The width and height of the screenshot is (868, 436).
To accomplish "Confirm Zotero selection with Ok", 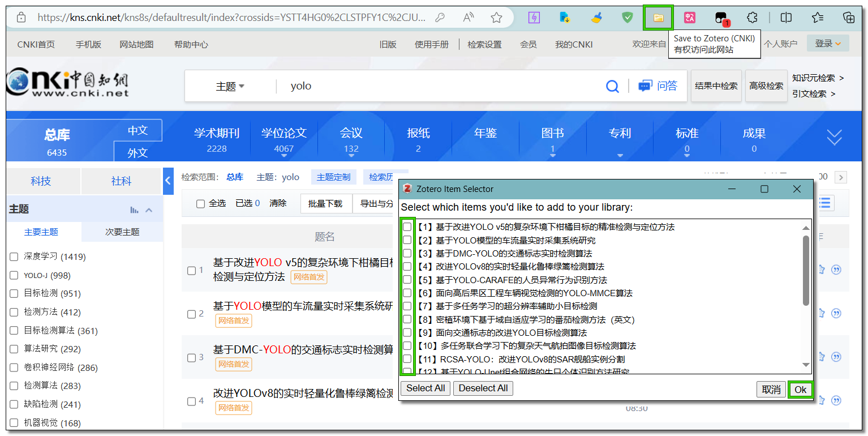I will [801, 390].
